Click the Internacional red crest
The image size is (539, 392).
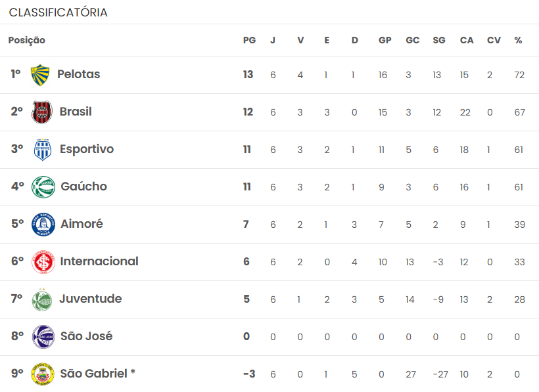click(x=43, y=262)
